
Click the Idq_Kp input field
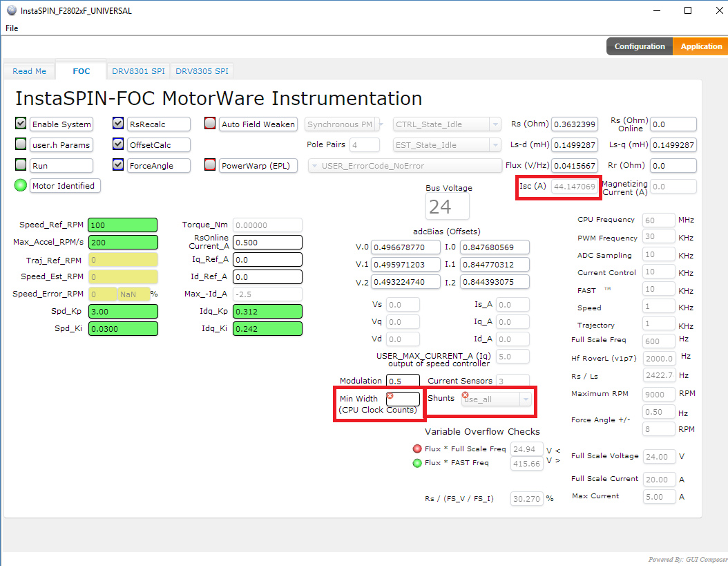[x=267, y=312]
